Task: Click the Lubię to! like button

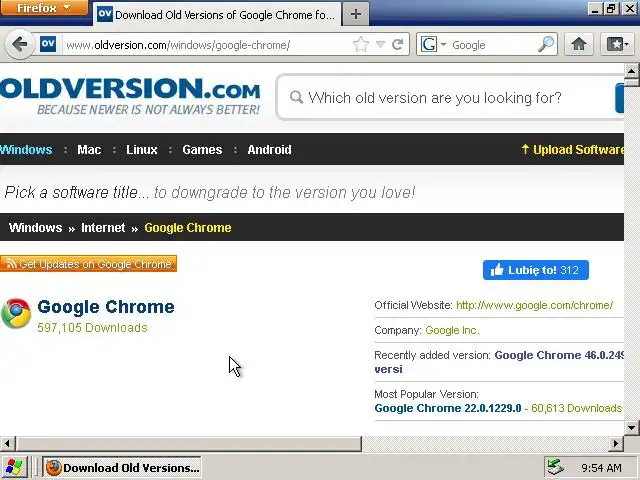Action: coord(536,270)
